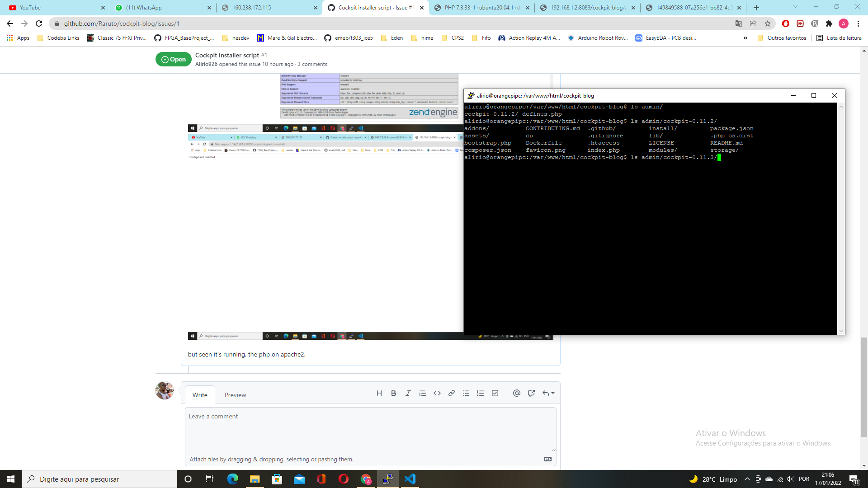Expand hidden bookmarks with the double-arrow chevron

[745, 38]
